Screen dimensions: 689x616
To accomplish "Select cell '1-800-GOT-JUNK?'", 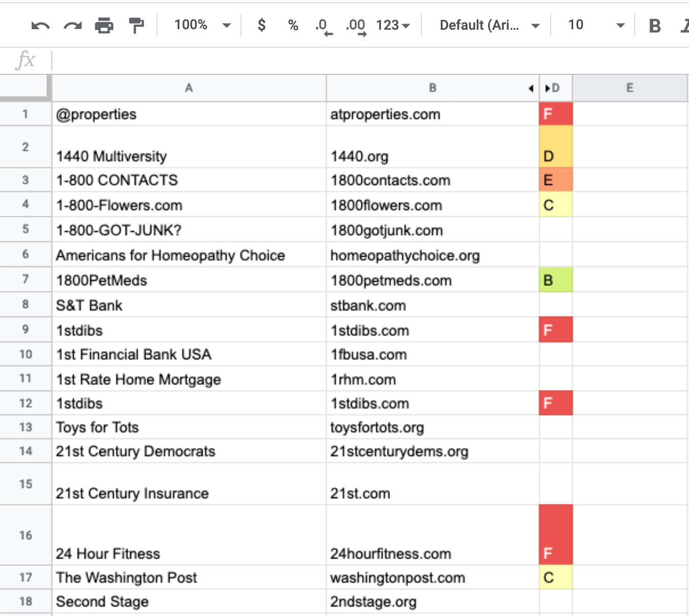I will pos(189,230).
